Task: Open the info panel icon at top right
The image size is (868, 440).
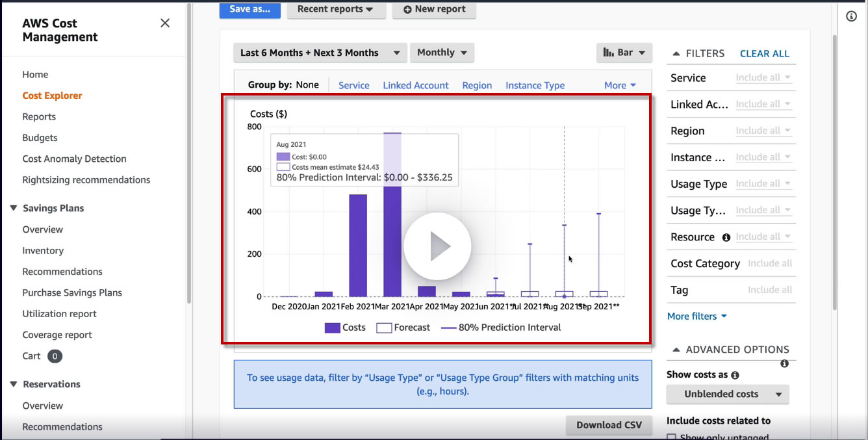Action: coord(851,16)
